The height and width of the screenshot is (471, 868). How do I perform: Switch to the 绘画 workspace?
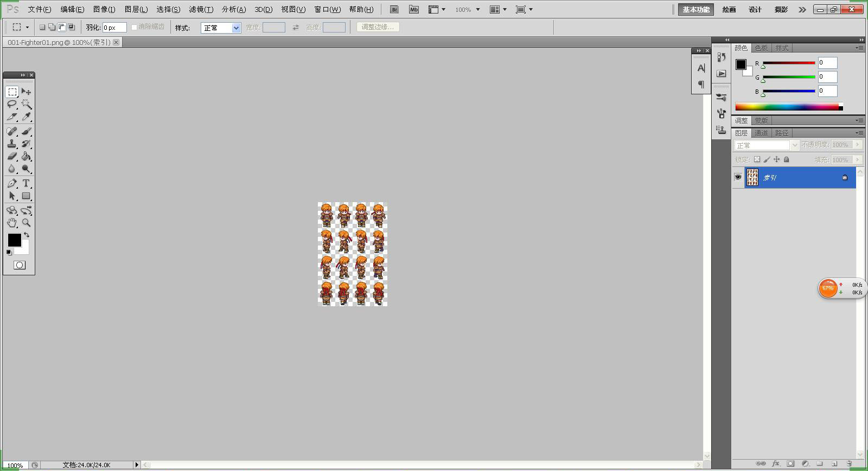pos(729,9)
